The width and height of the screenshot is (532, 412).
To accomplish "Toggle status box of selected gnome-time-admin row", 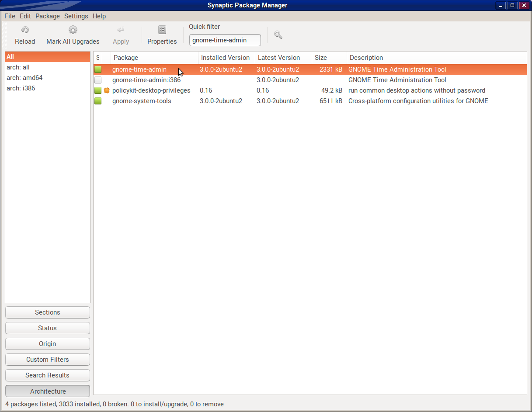I will pyautogui.click(x=98, y=69).
